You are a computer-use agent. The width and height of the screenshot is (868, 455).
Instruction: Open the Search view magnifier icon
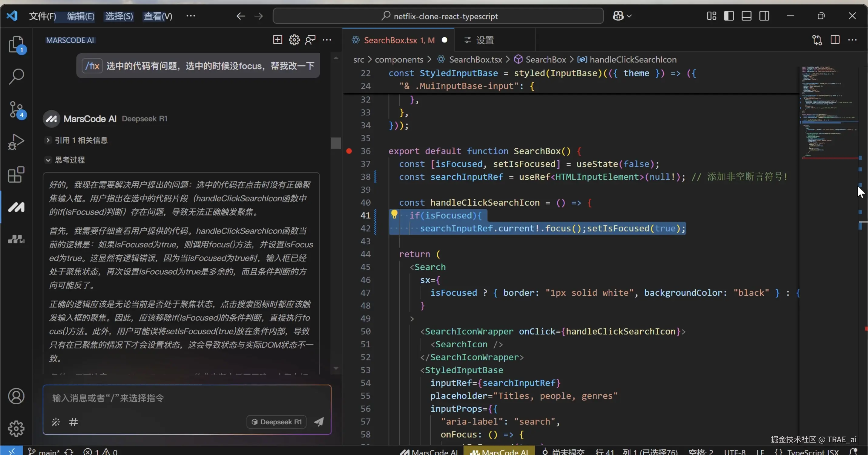click(x=16, y=76)
